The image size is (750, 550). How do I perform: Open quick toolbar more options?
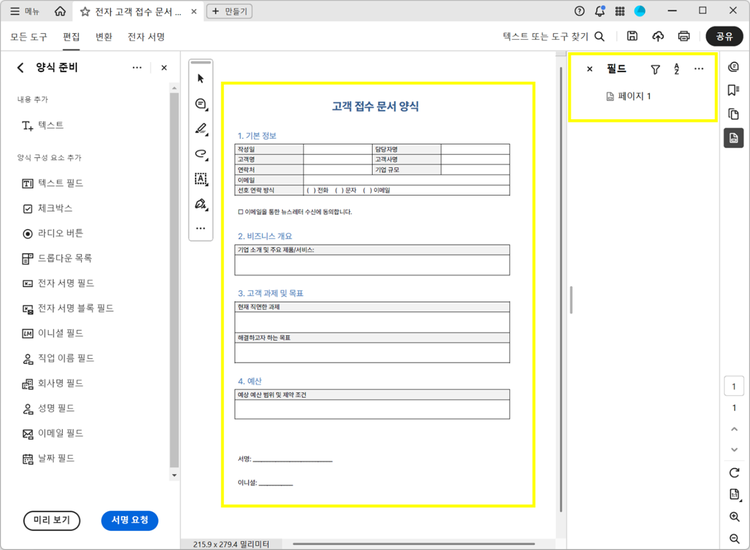click(x=201, y=229)
